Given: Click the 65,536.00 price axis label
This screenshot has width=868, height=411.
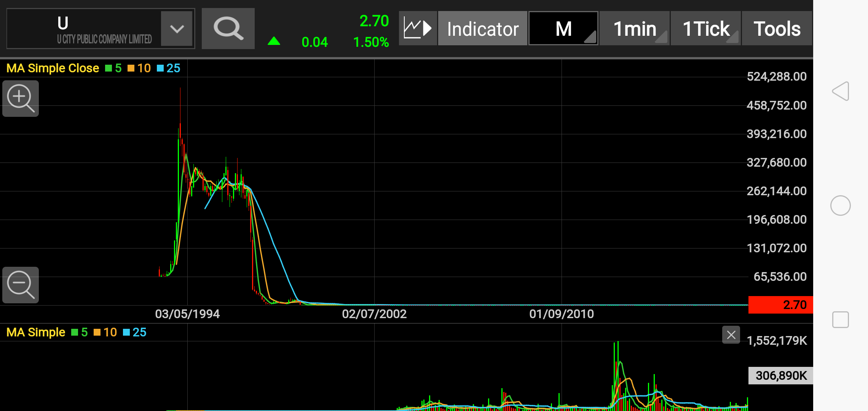Looking at the screenshot, I should click(x=780, y=276).
